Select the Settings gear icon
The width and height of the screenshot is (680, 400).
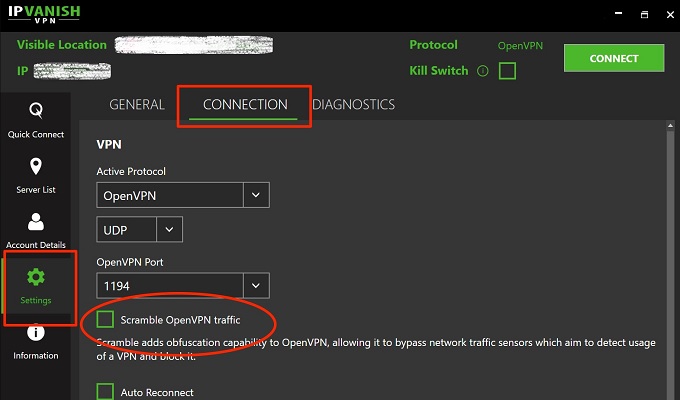(36, 277)
